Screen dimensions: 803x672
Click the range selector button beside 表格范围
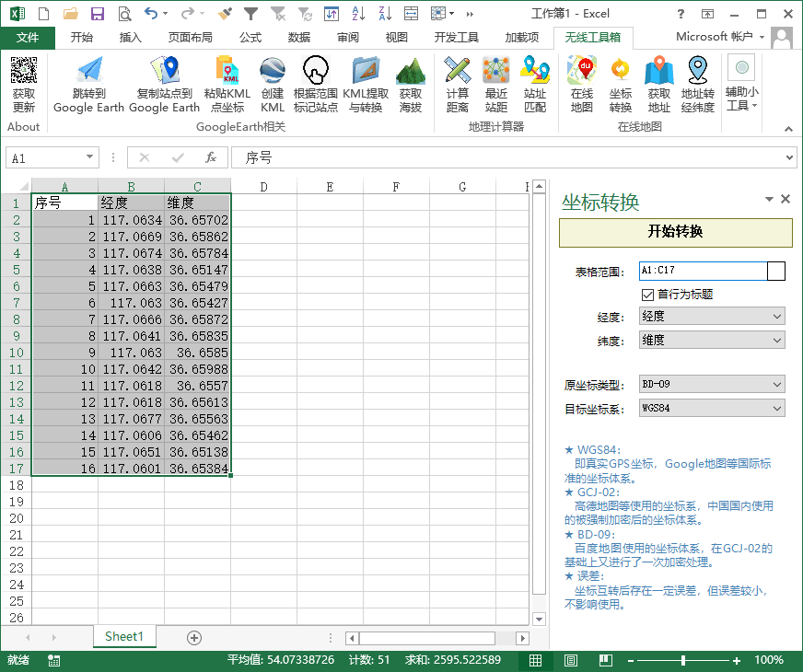tap(776, 271)
